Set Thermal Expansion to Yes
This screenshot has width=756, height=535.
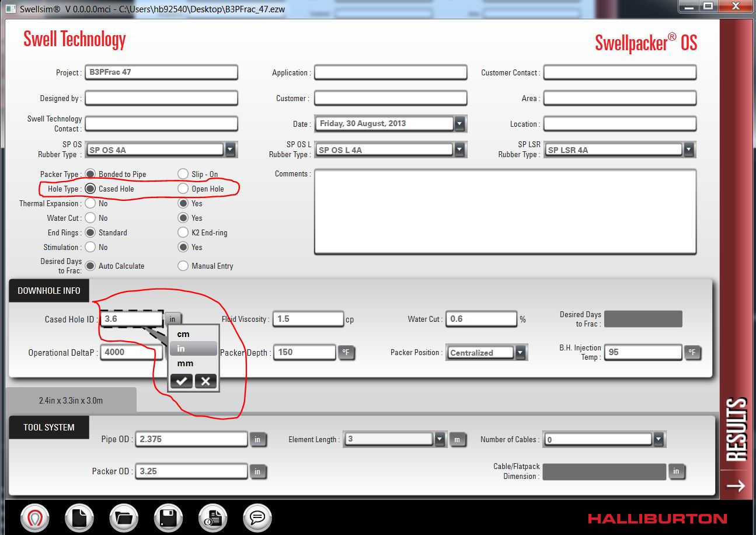point(183,203)
